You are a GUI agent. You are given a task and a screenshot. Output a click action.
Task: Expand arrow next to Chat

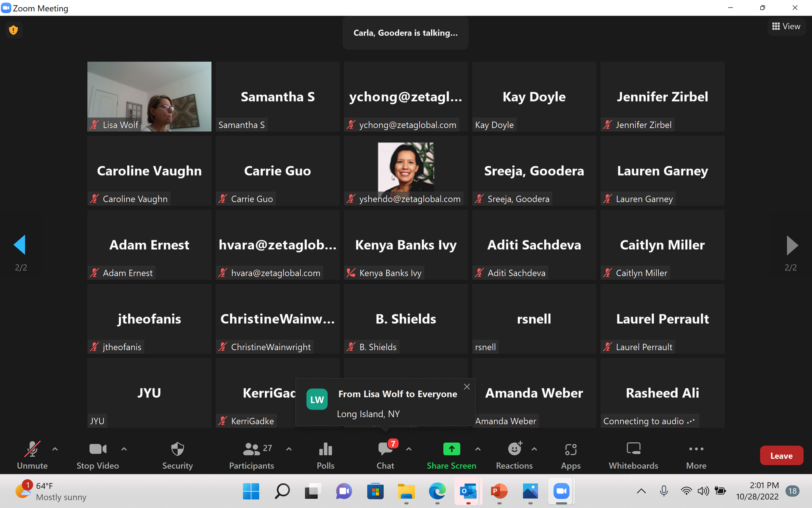[409, 449]
